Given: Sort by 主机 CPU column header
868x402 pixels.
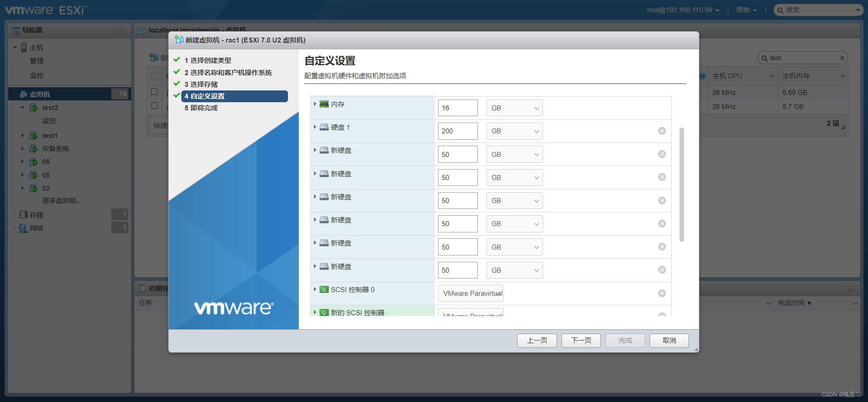Looking at the screenshot, I should 743,76.
